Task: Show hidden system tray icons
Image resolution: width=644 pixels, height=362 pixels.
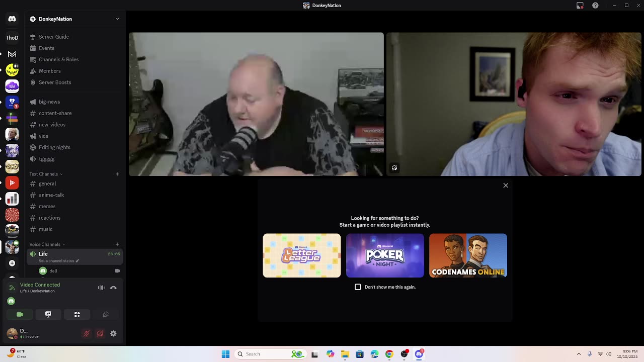Action: point(579,354)
